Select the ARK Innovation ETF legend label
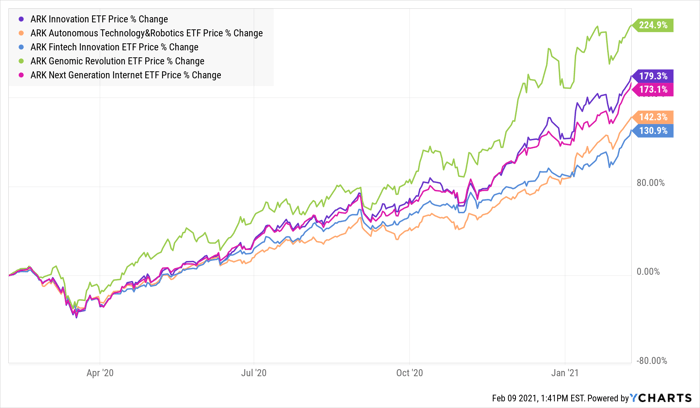The image size is (700, 408). tap(99, 19)
